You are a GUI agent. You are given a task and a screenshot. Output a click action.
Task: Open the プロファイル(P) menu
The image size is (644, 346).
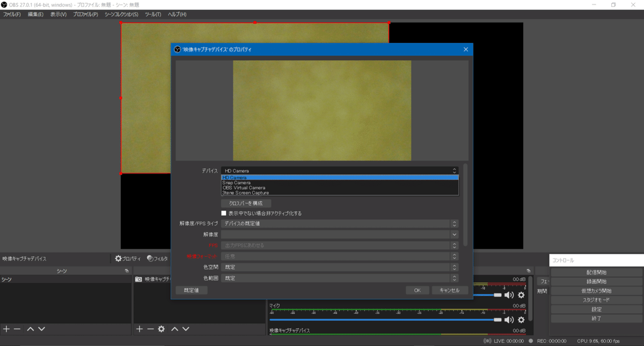point(85,14)
